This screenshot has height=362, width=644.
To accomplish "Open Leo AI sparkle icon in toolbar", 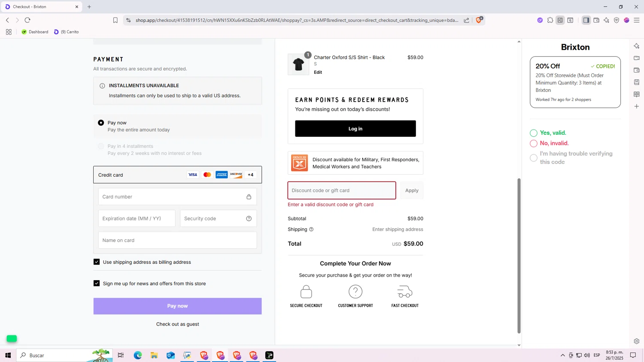I will pyautogui.click(x=606, y=20).
